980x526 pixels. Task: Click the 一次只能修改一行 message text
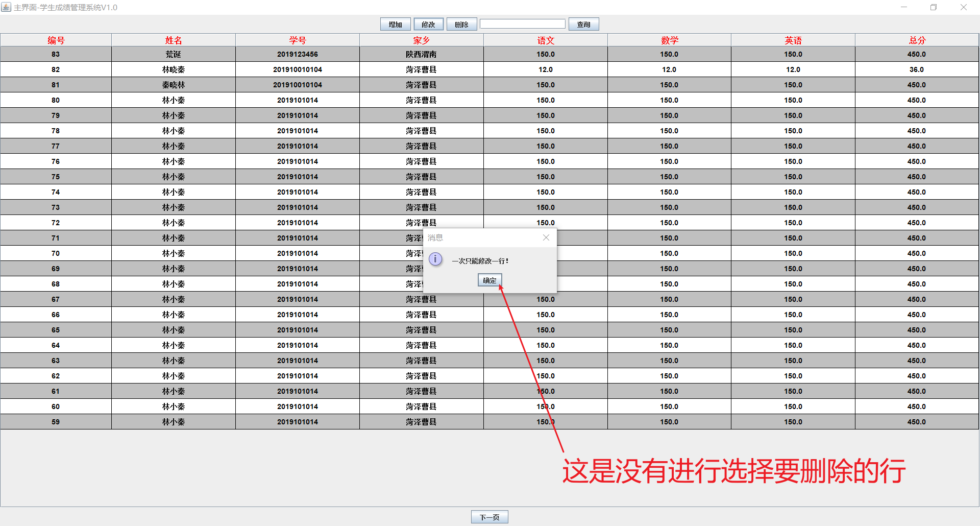click(x=480, y=261)
